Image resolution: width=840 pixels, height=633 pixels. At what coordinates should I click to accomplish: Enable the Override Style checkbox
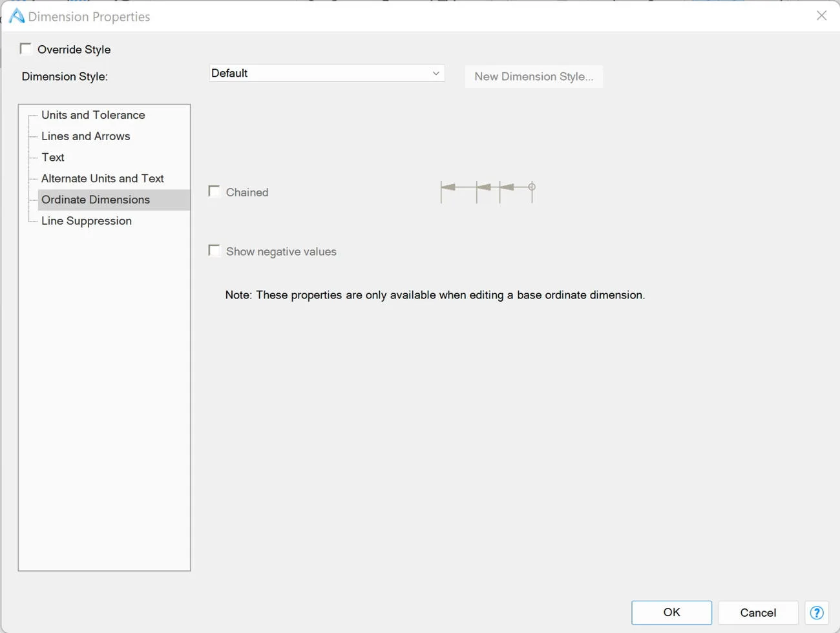coord(26,48)
